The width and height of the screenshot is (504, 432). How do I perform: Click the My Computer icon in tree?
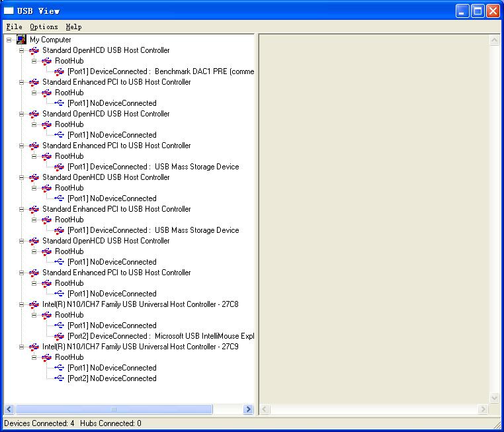pyautogui.click(x=21, y=40)
